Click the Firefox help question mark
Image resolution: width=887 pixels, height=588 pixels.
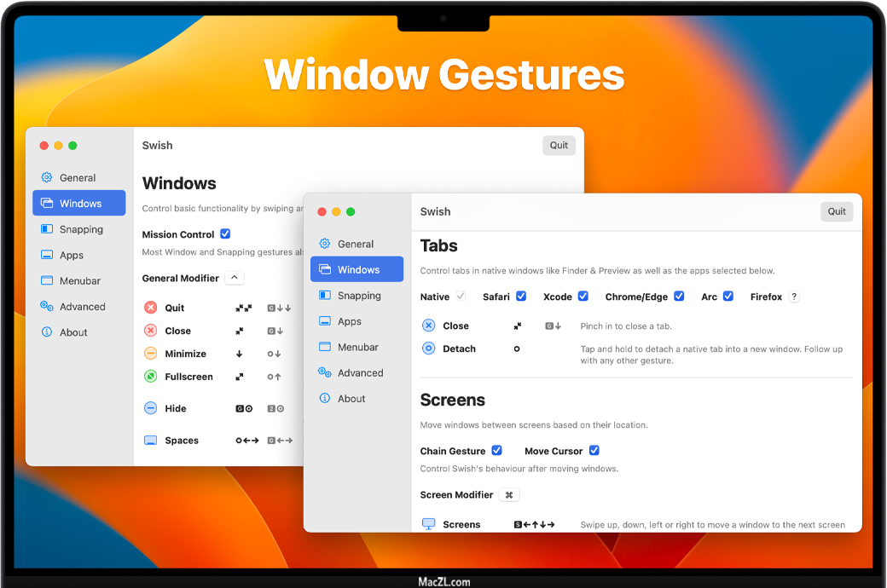[x=794, y=297]
